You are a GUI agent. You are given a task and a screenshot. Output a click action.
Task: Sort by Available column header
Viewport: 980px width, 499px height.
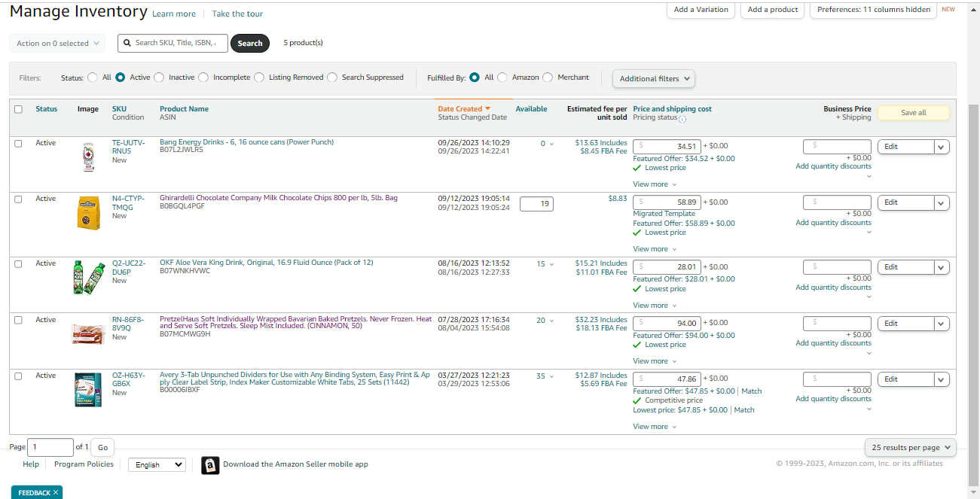[x=531, y=109]
